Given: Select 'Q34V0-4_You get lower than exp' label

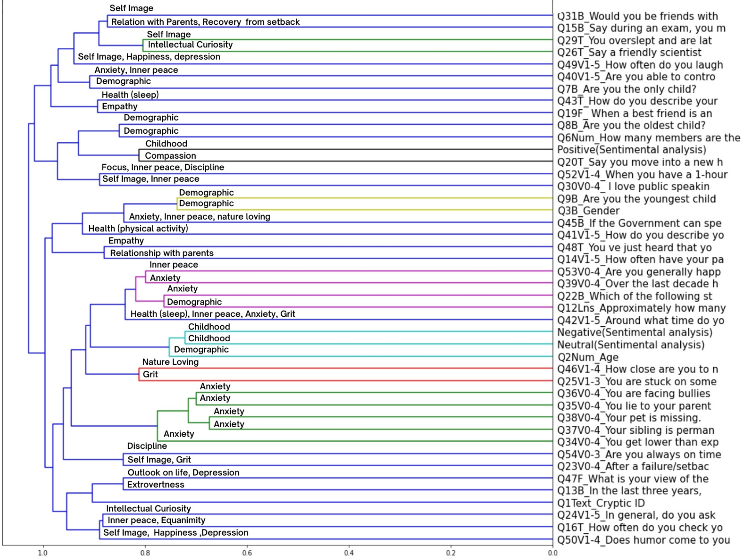Looking at the screenshot, I should (637, 442).
